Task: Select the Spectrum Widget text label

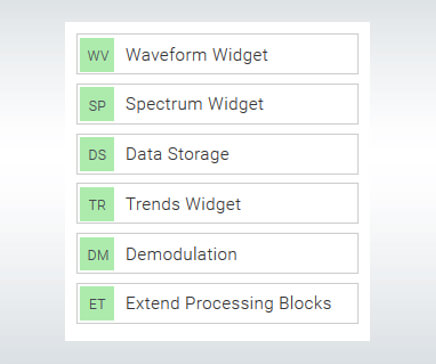Action: (x=194, y=104)
